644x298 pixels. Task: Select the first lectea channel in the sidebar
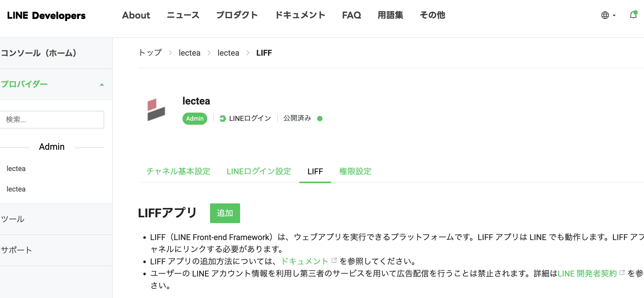click(x=16, y=168)
